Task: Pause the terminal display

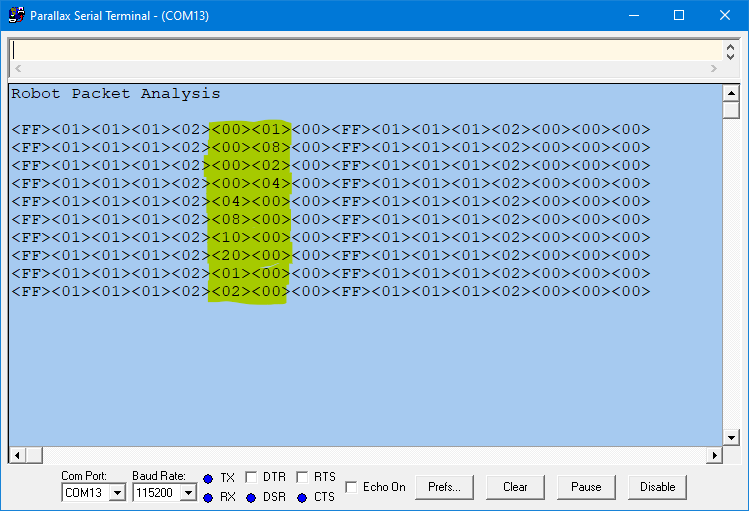Action: pyautogui.click(x=586, y=487)
